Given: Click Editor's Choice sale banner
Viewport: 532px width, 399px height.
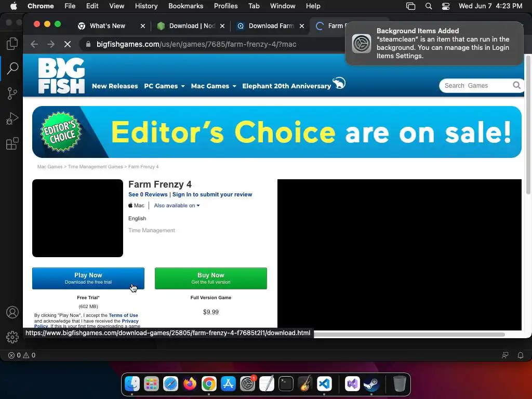Looking at the screenshot, I should [x=276, y=131].
